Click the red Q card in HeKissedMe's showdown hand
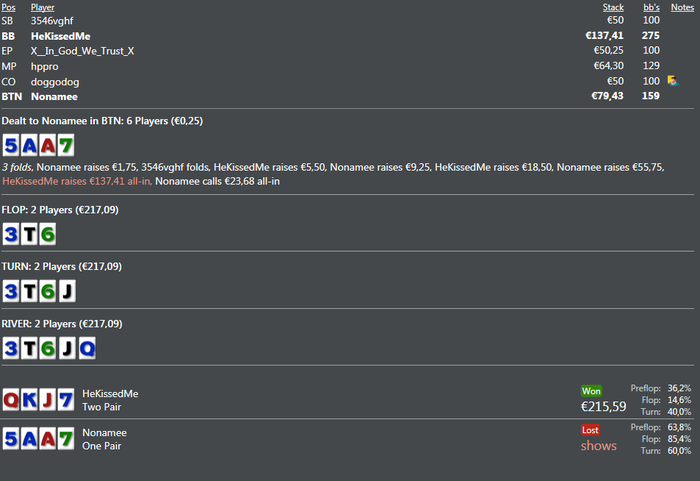Screen dimensions: 700x481 (11, 401)
